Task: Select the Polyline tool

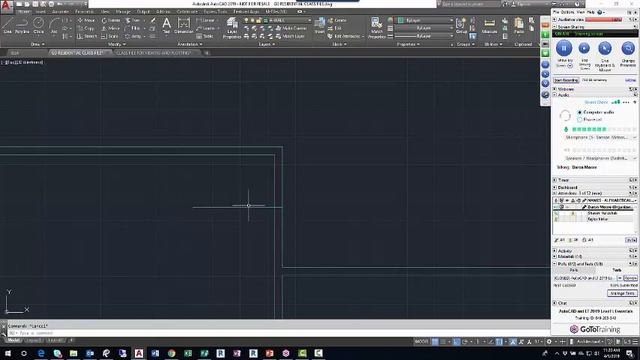Action: [x=22, y=26]
